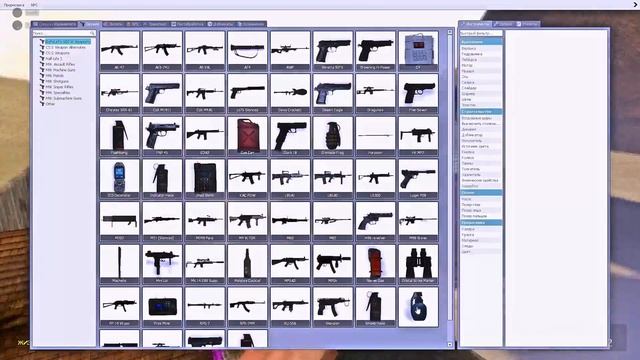Pick the Jihad Bomb pack
This screenshot has width=640, height=360.
205,179
